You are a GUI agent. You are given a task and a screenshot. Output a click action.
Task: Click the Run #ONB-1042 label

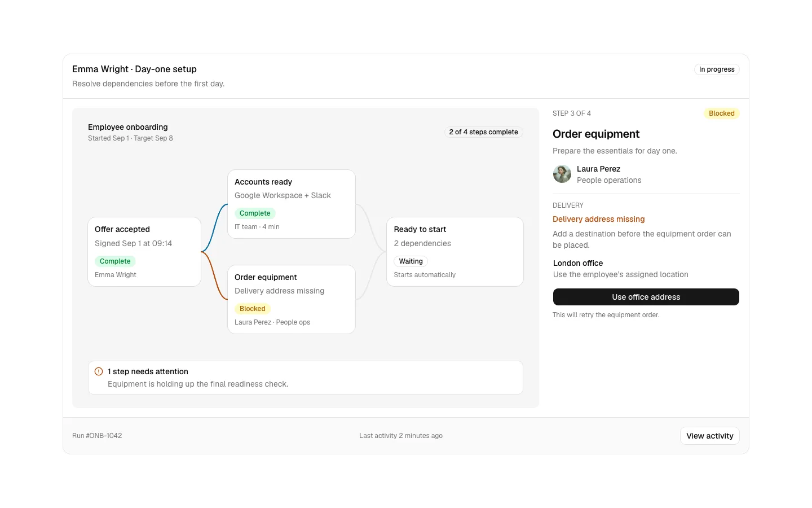(97, 436)
